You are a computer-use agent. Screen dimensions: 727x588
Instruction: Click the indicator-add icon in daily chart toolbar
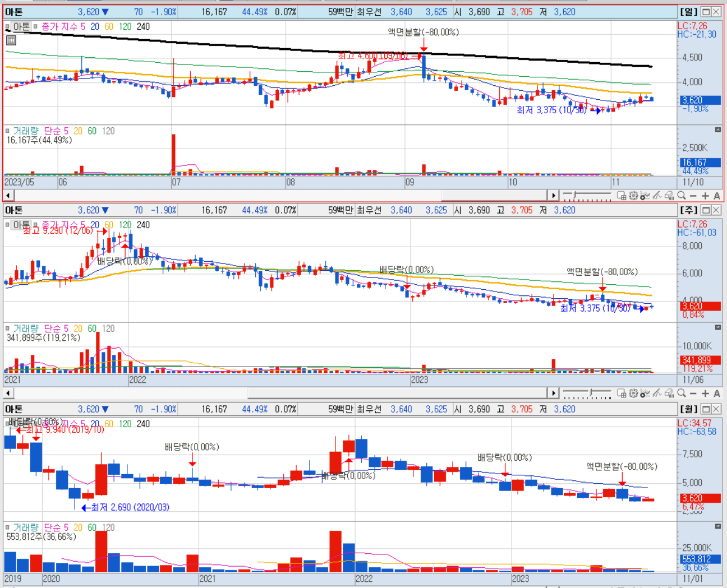tap(645, 196)
